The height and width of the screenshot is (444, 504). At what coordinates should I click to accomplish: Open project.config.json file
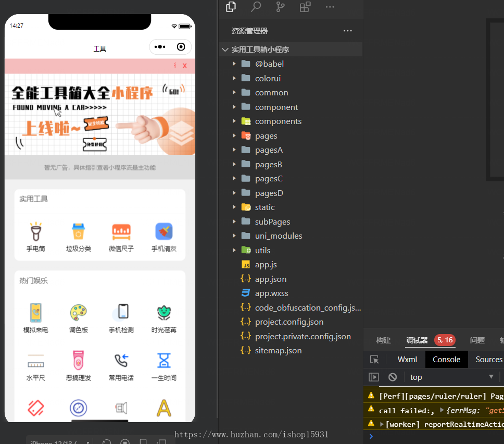(291, 322)
